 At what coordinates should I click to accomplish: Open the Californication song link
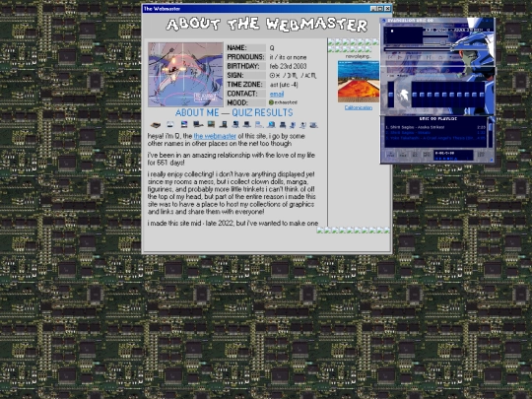(359, 107)
